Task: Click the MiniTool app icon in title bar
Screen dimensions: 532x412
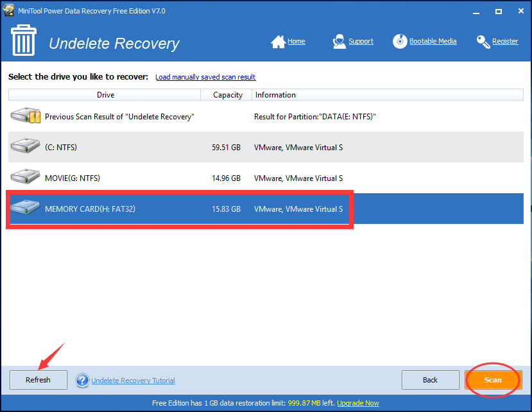Action: tap(8, 10)
